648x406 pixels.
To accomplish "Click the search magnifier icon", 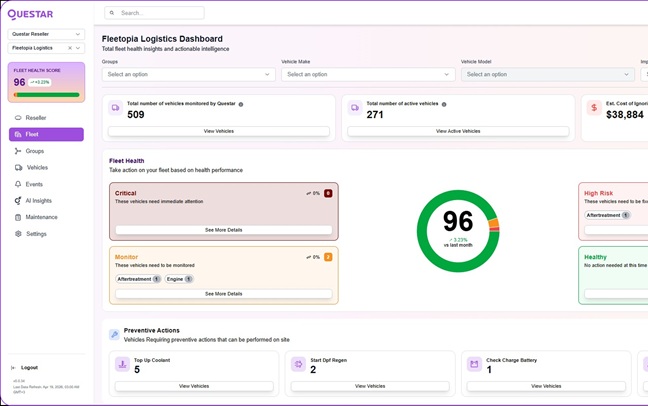I will coord(112,13).
